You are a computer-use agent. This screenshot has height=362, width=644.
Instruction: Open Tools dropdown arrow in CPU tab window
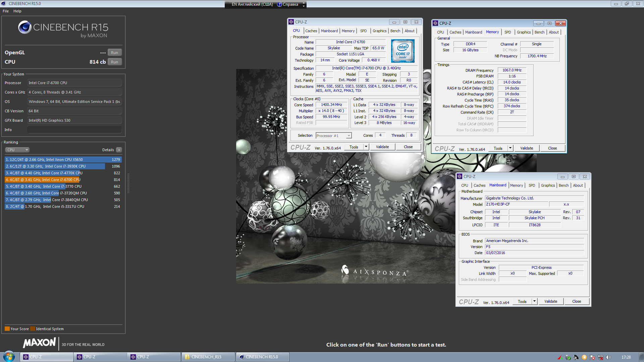click(x=366, y=147)
